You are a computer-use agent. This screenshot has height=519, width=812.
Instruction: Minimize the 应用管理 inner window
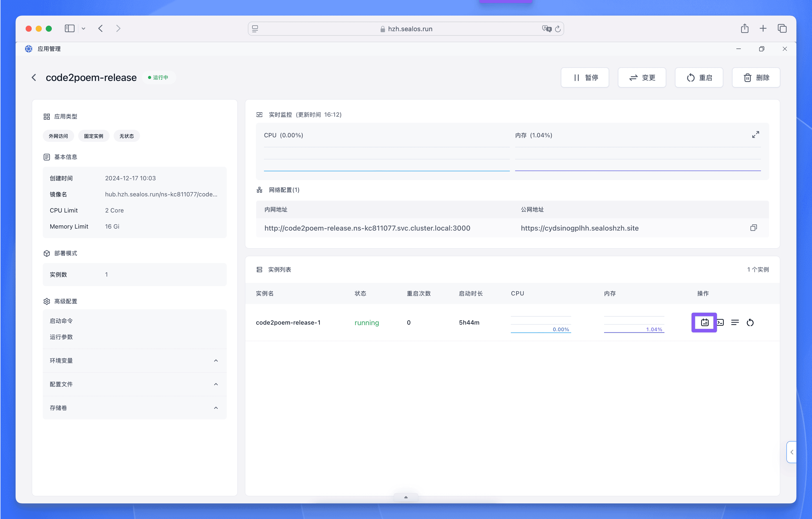coord(739,49)
